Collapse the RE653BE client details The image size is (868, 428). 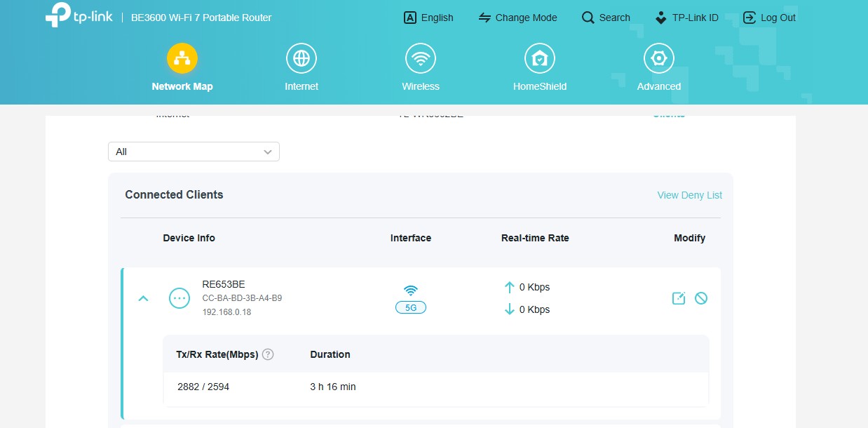144,298
